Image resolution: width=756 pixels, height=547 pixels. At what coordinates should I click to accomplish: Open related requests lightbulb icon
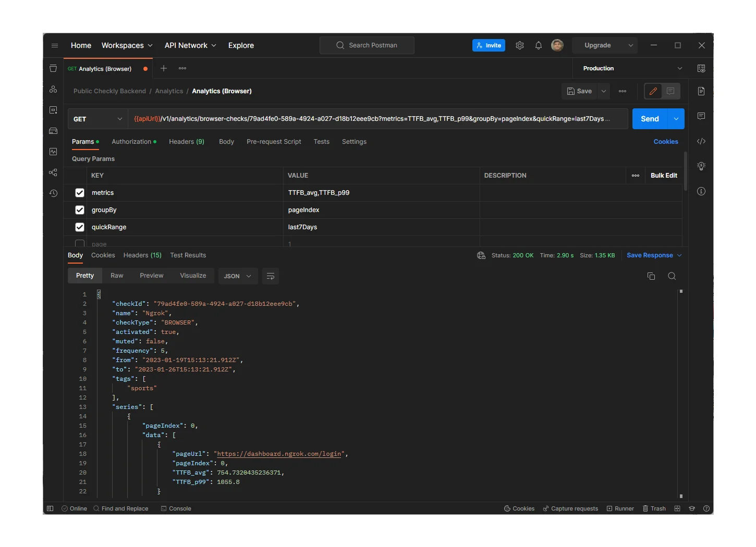[x=701, y=166]
